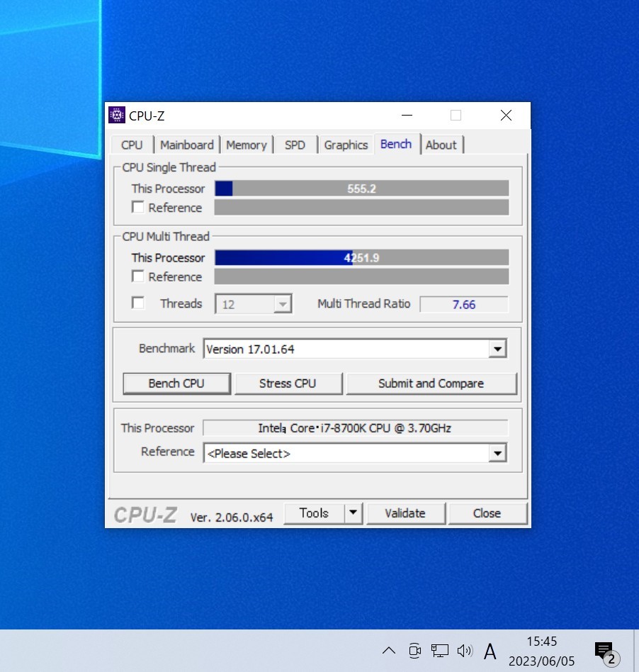Image resolution: width=639 pixels, height=672 pixels.
Task: Open network status tray icon
Action: tap(439, 651)
